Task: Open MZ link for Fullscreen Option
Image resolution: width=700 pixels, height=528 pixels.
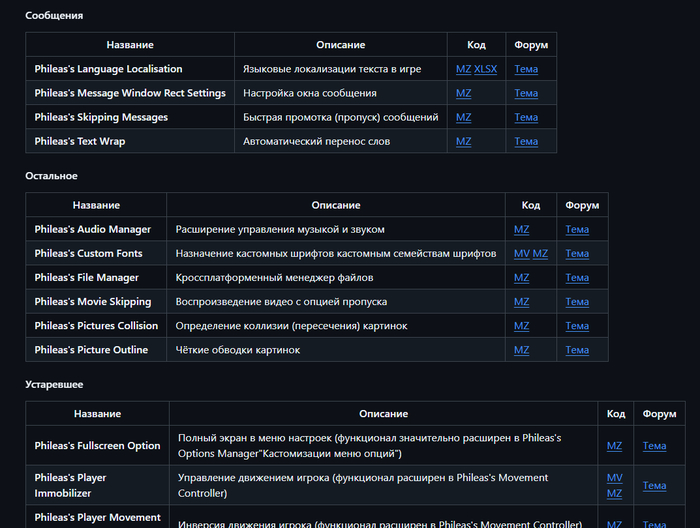Action: point(614,446)
